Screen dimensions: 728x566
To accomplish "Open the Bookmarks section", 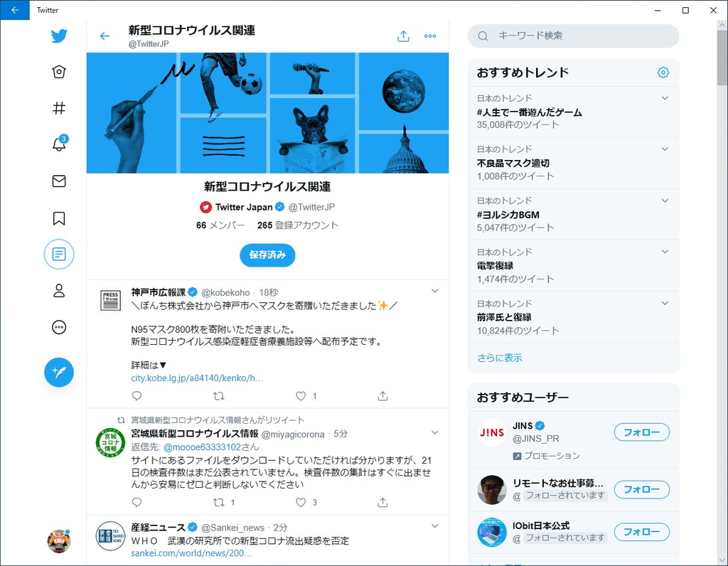I will coord(59,218).
